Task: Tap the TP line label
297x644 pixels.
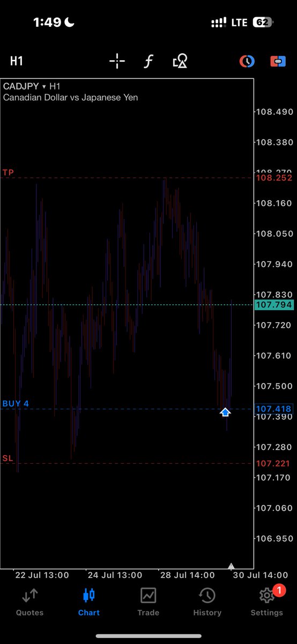Action: tap(8, 172)
